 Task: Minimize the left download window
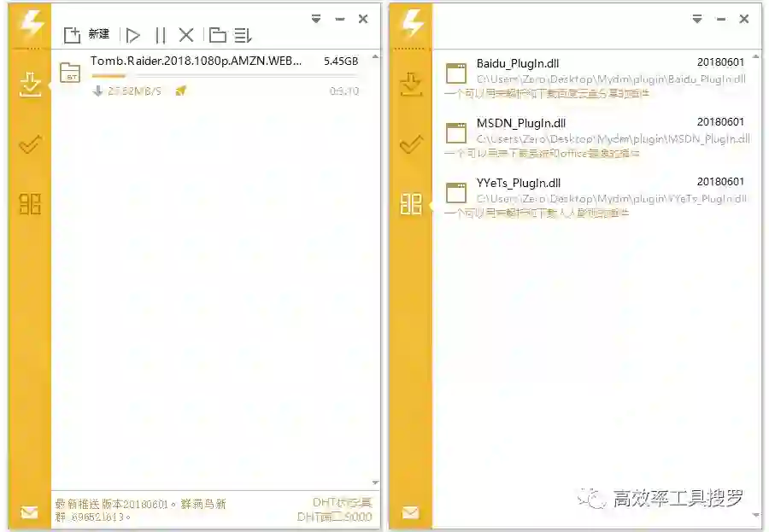(x=340, y=19)
